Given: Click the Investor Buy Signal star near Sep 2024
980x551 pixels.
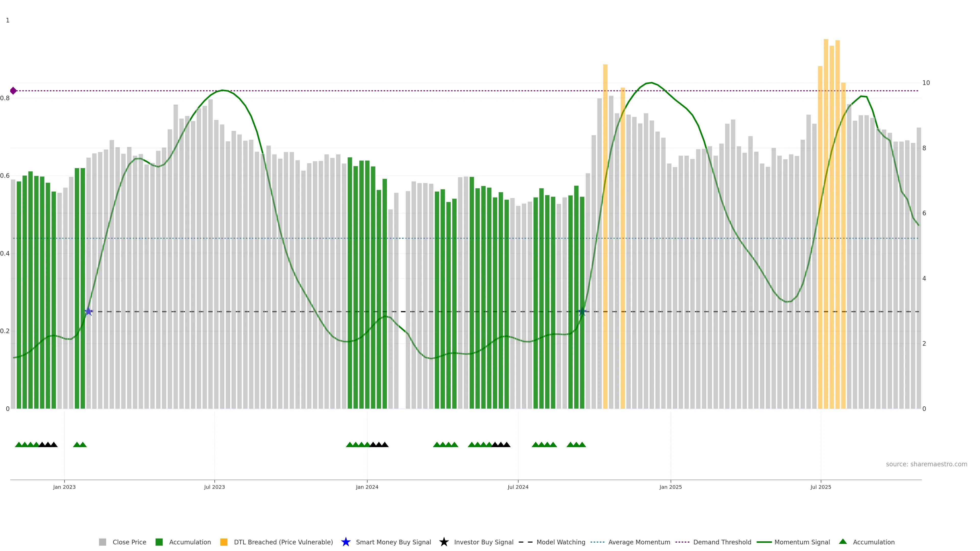Looking at the screenshot, I should click(582, 311).
